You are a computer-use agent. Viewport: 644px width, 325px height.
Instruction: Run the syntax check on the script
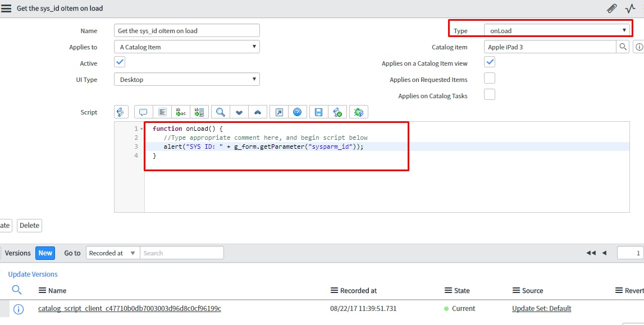coord(337,112)
